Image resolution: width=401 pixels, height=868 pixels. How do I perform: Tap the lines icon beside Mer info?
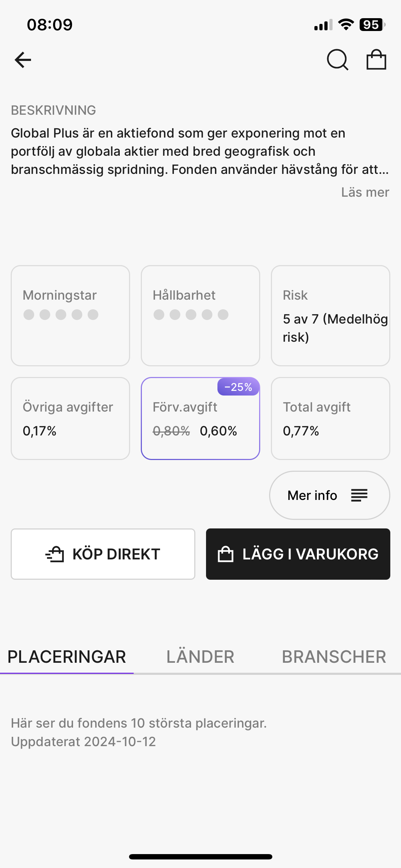click(359, 495)
